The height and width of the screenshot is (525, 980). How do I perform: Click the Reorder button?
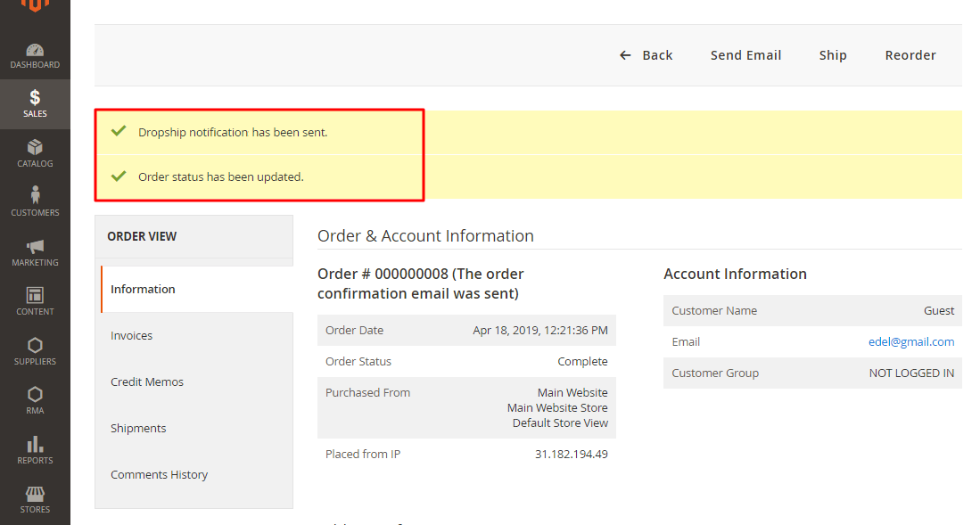tap(910, 55)
